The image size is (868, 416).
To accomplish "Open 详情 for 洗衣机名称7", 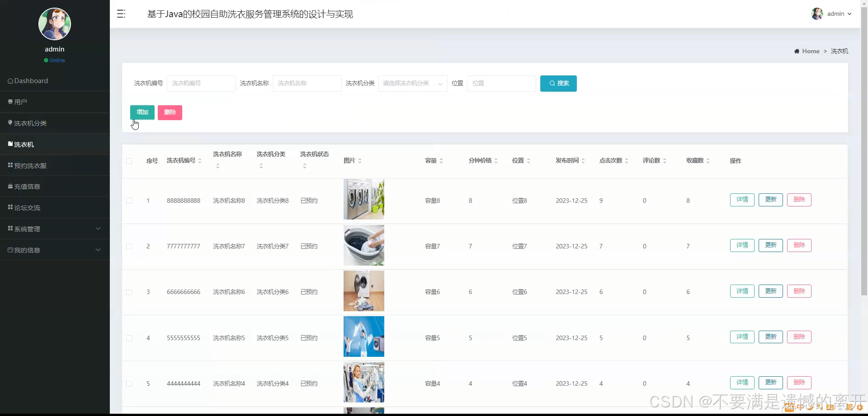I will [742, 245].
